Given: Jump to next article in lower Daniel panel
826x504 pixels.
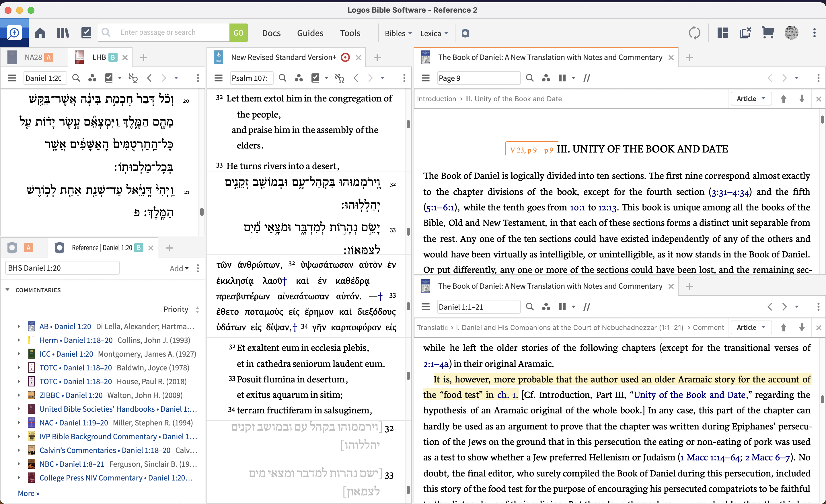Looking at the screenshot, I should pyautogui.click(x=802, y=327).
